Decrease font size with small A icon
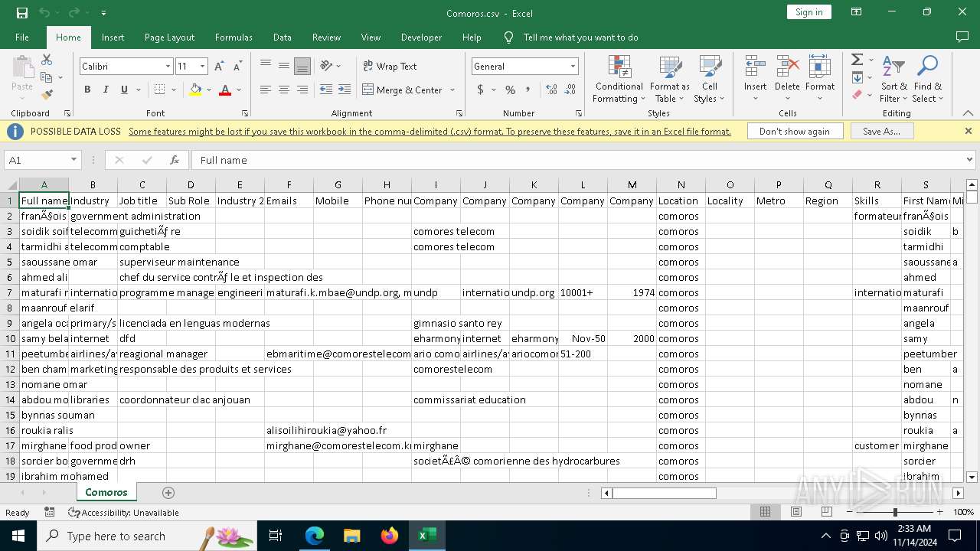This screenshot has height=551, width=980. tap(237, 67)
